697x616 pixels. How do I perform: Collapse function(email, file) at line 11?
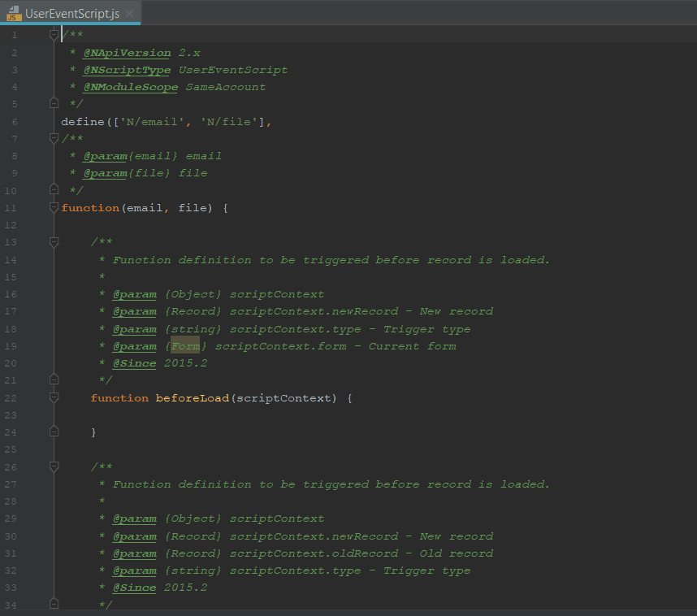point(54,207)
